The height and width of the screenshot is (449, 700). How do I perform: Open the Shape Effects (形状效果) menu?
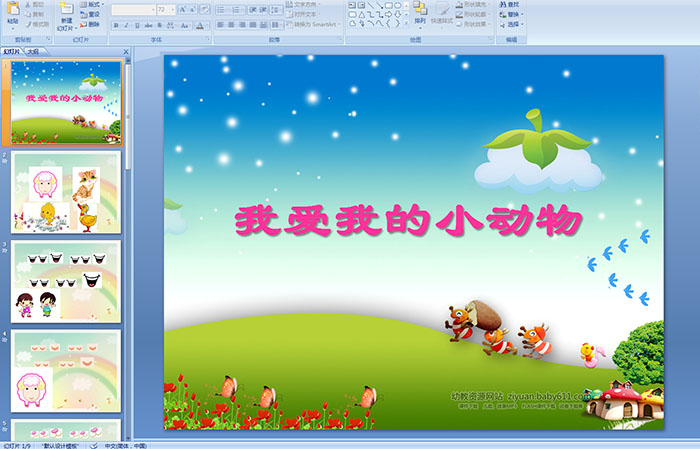tap(473, 24)
